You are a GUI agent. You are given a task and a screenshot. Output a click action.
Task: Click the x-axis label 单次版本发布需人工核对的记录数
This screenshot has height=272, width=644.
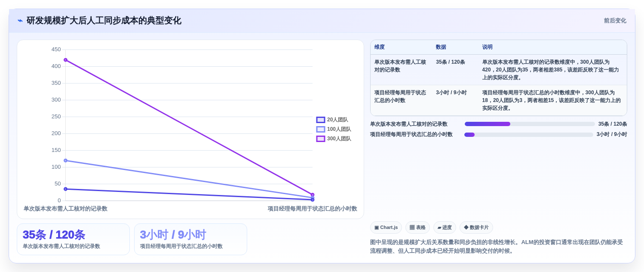[65, 209]
